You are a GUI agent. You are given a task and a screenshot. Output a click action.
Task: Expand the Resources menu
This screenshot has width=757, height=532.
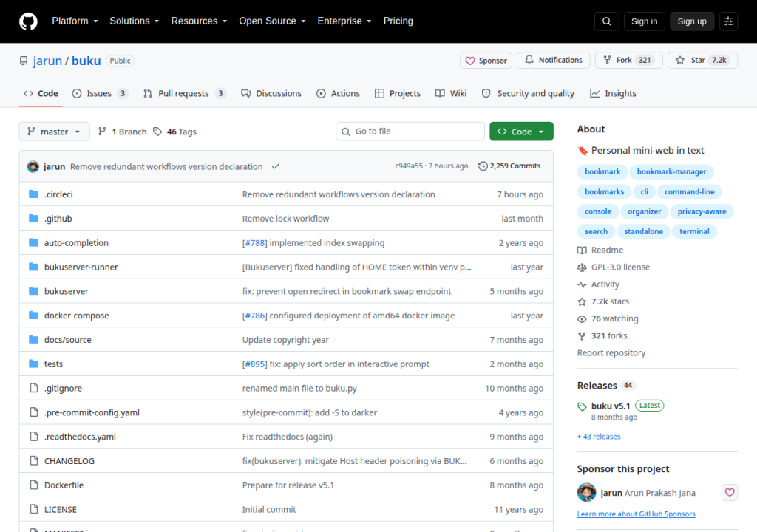(199, 21)
